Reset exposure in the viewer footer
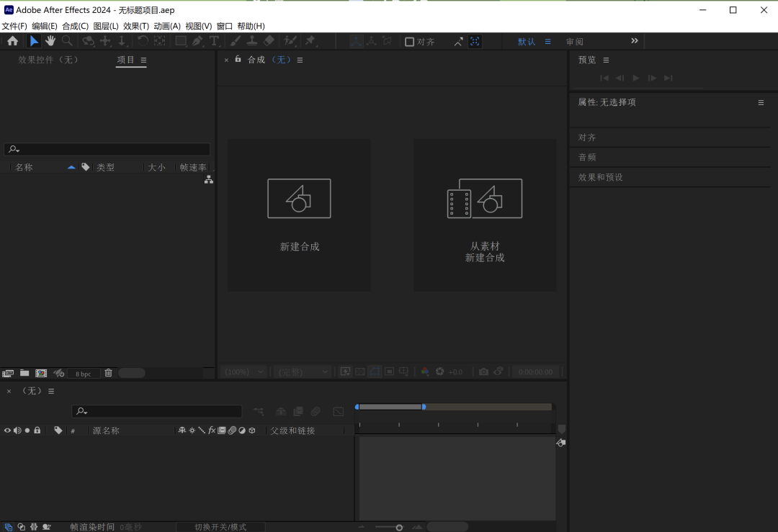Viewport: 778px width, 532px height. [x=439, y=371]
